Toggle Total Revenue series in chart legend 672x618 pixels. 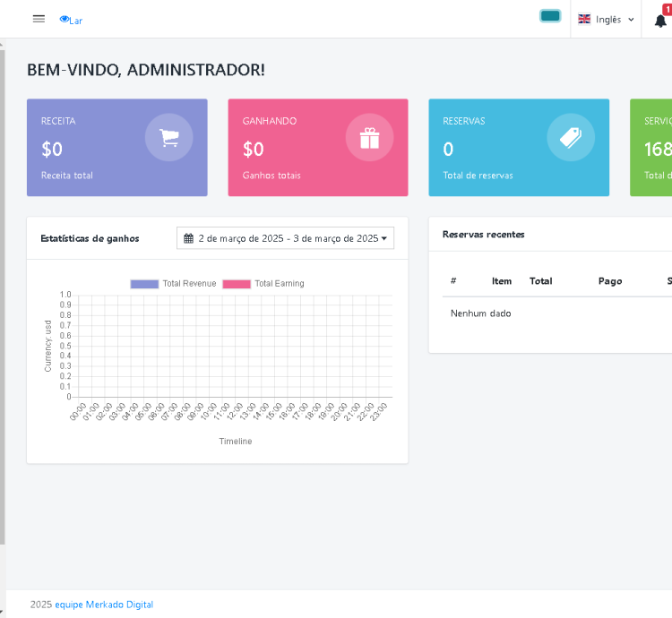tap(144, 284)
